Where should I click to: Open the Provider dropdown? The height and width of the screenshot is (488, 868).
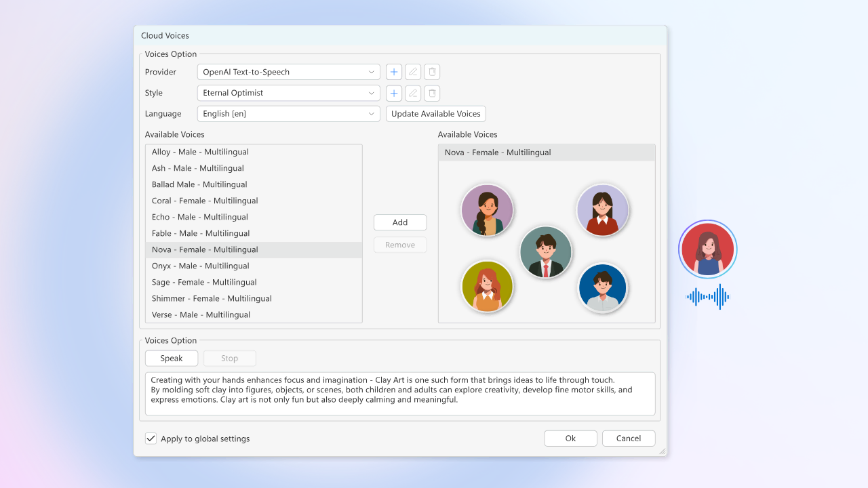[x=289, y=72]
